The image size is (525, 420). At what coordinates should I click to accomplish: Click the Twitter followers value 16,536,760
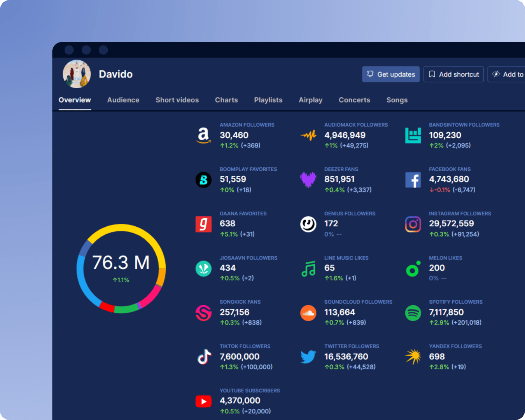click(346, 357)
